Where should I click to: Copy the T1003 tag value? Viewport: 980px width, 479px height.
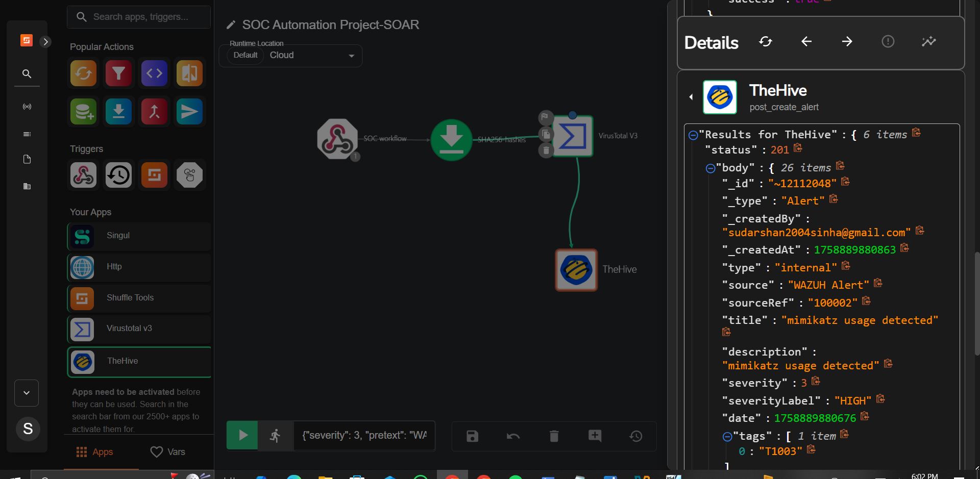[x=811, y=449]
